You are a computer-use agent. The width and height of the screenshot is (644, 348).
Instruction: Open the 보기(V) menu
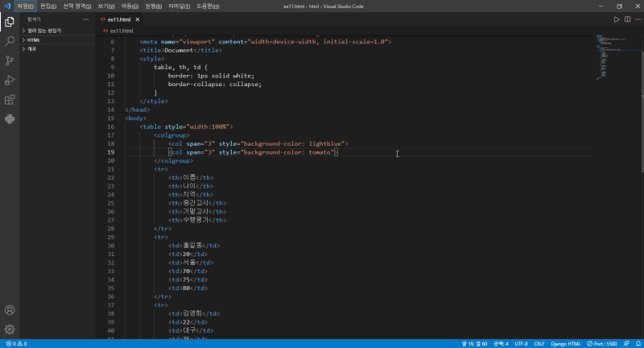(x=106, y=6)
